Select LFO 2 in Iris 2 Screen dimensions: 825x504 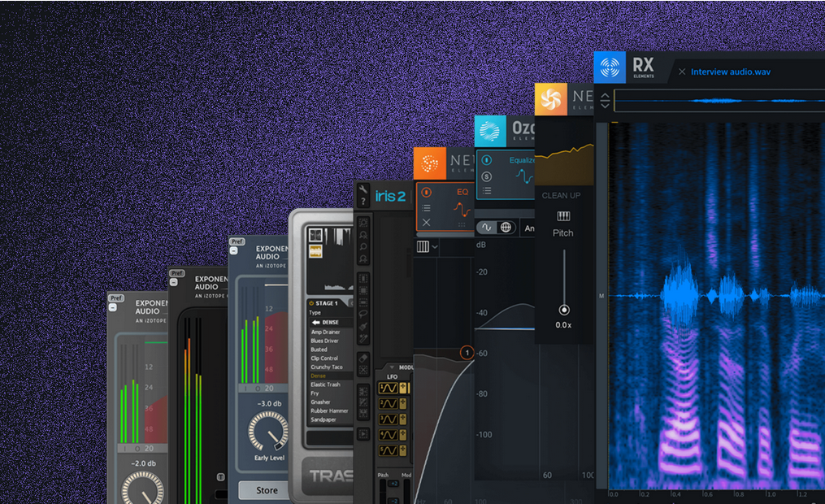click(389, 403)
